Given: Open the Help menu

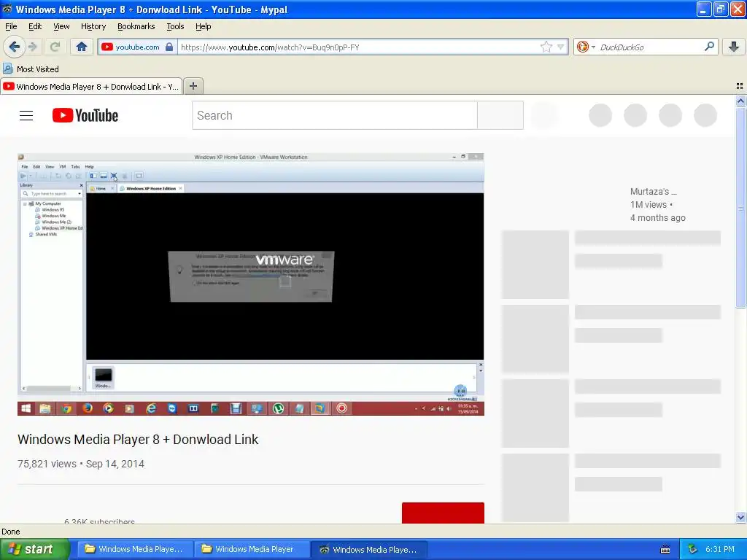Looking at the screenshot, I should point(203,26).
